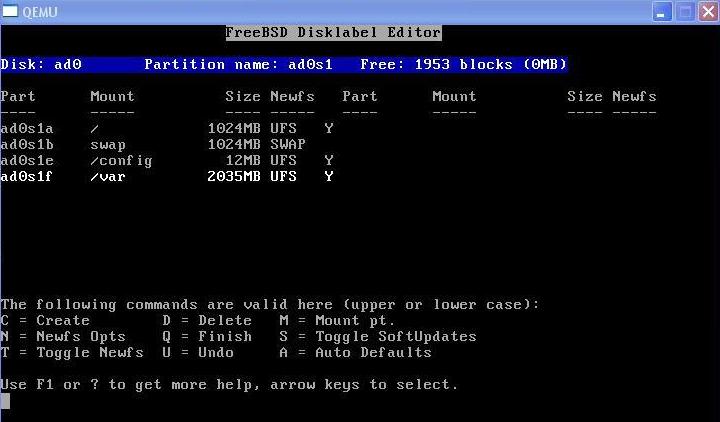This screenshot has height=422, width=720.
Task: Click the 'U = Undo' command
Action: click(198, 352)
